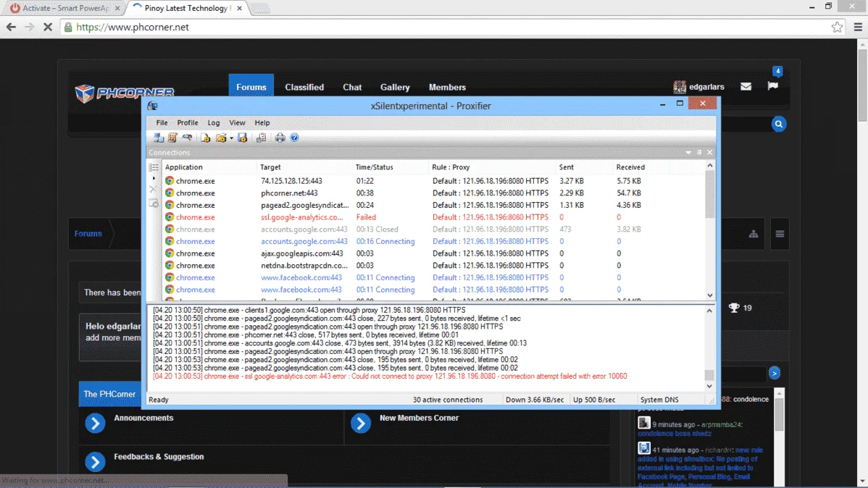
Task: Open the Connections pane options dropdown
Action: [x=688, y=153]
